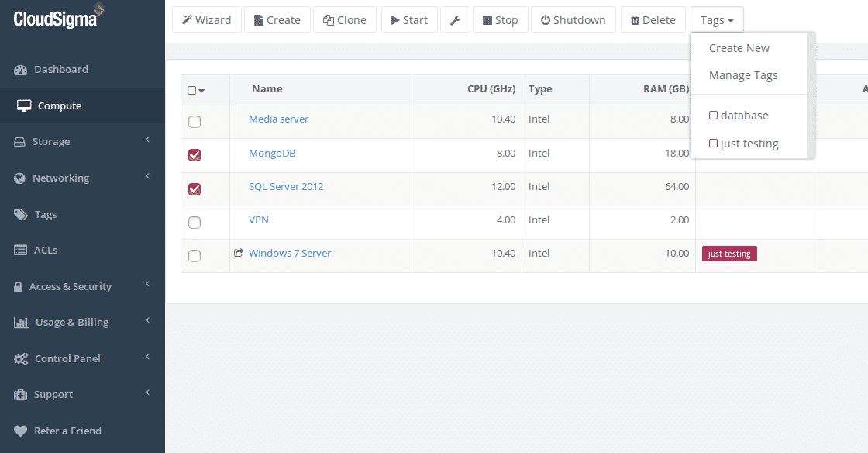Tick the Media server checkbox
The height and width of the screenshot is (453, 868).
tap(195, 122)
